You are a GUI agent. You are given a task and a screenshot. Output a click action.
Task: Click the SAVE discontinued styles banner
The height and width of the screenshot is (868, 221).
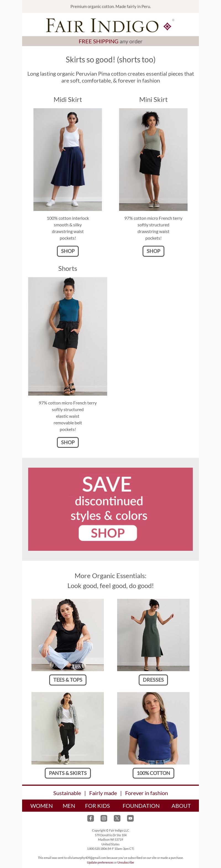[x=110, y=509]
